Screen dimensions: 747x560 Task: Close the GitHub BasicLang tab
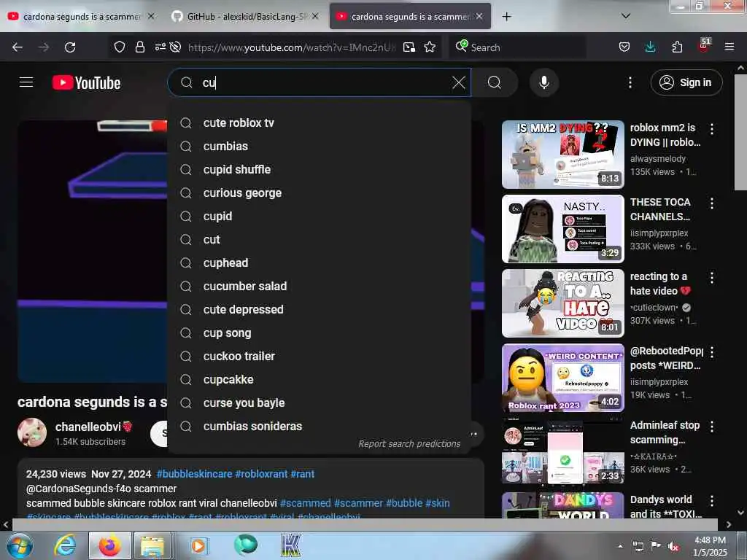pyautogui.click(x=315, y=16)
